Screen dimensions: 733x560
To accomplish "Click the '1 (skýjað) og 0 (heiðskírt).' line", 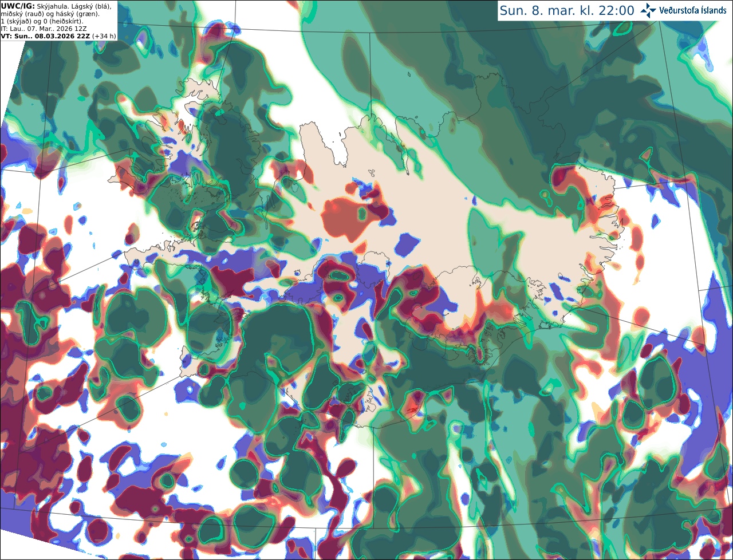I will coord(42,21).
